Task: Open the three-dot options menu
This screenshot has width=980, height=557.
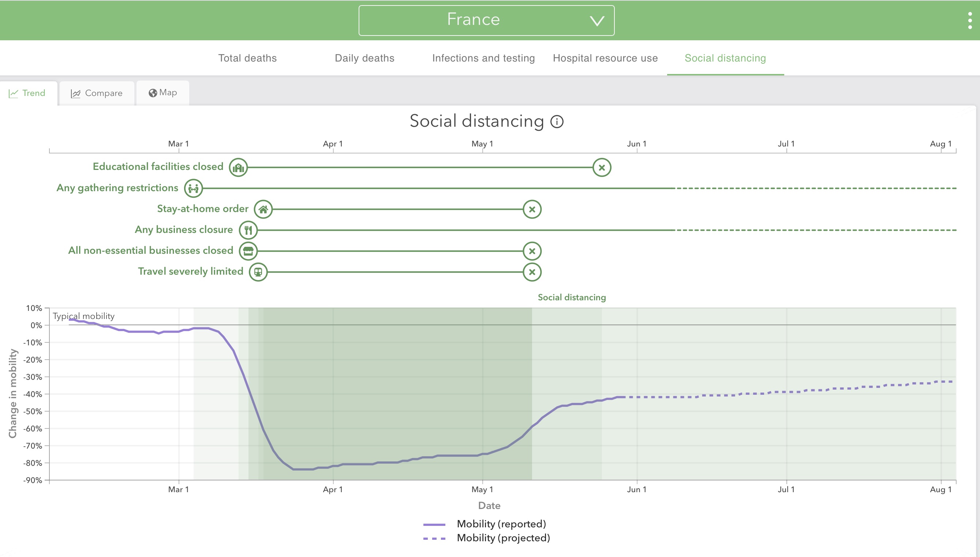Action: pos(970,20)
